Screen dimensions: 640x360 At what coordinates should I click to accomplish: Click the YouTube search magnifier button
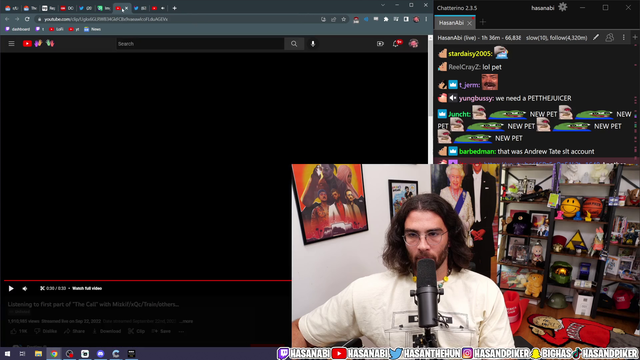tap(294, 44)
